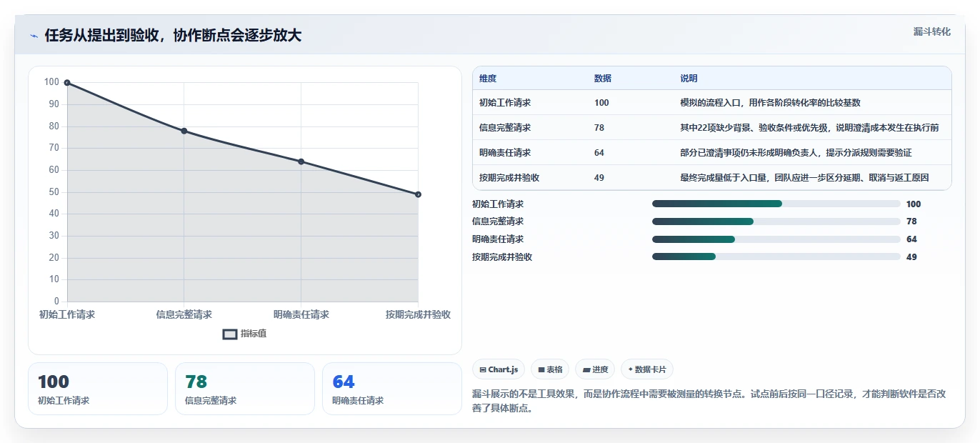The image size is (980, 443).
Task: Click the 按期完成并验收 x-axis label
Action: tap(418, 314)
